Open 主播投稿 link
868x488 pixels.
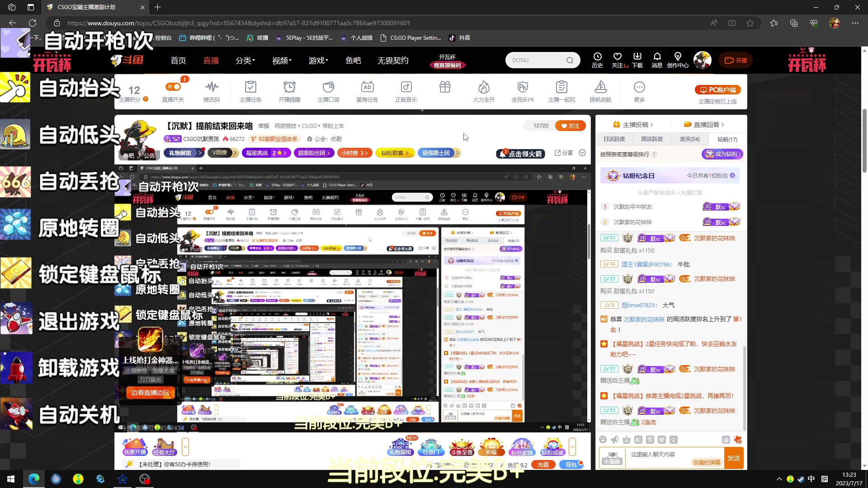pos(633,124)
